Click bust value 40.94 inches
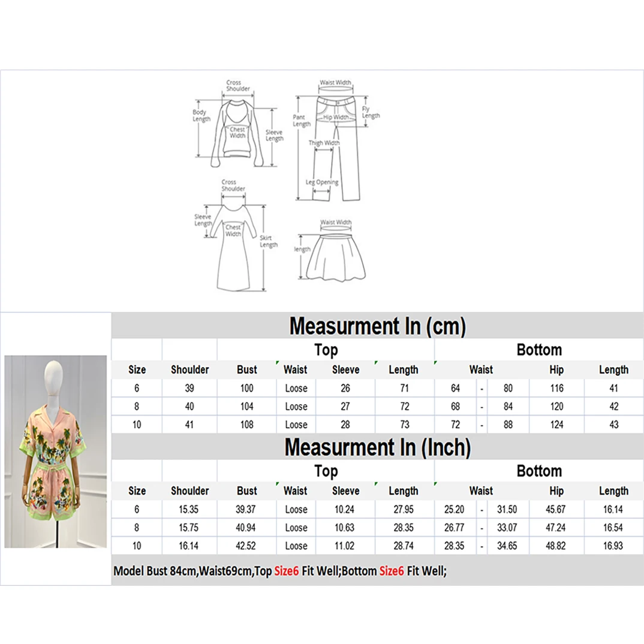 tap(246, 528)
